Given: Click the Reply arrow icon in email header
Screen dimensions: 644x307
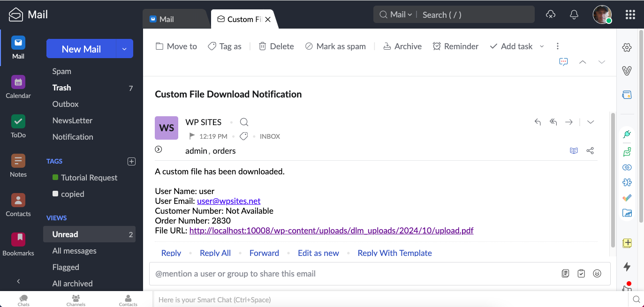Looking at the screenshot, I should [x=538, y=122].
